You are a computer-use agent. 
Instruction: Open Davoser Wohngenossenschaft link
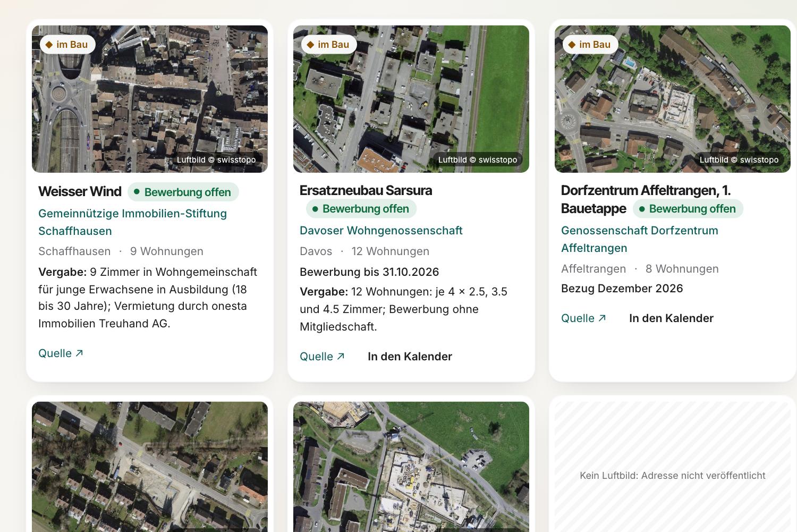click(x=381, y=231)
